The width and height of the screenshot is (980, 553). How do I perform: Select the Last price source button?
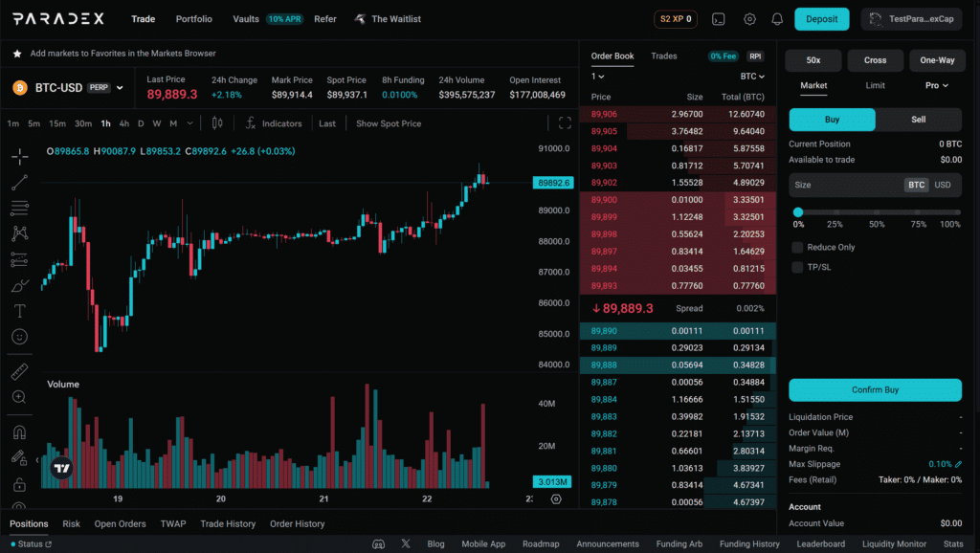327,123
